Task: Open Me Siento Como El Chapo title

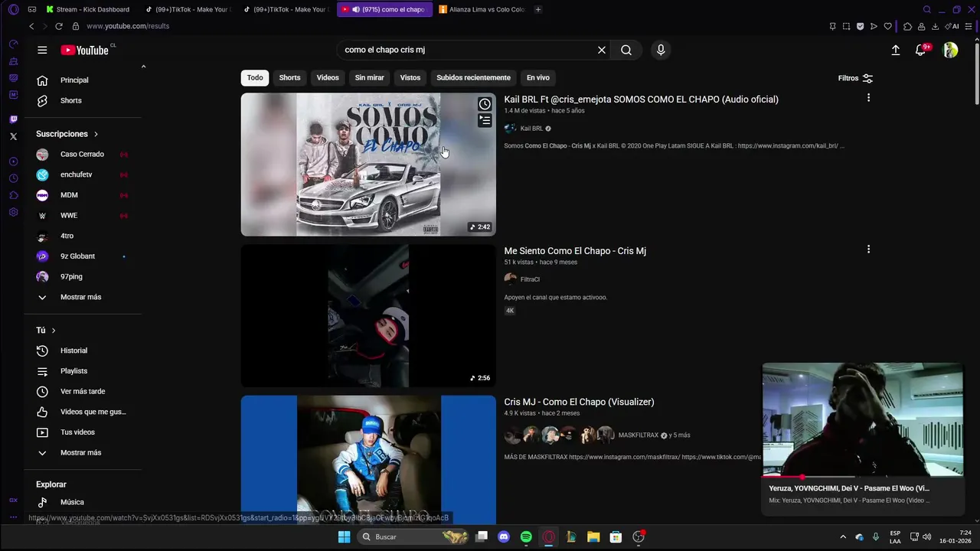Action: point(575,251)
